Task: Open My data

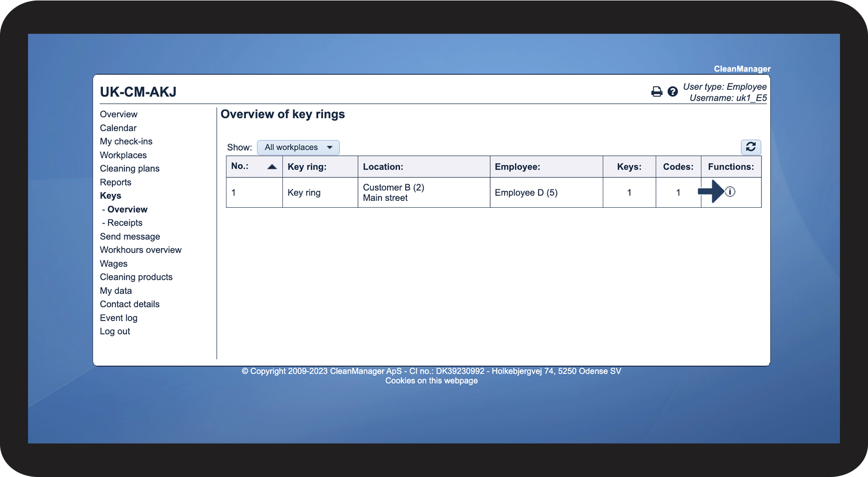Action: click(116, 291)
